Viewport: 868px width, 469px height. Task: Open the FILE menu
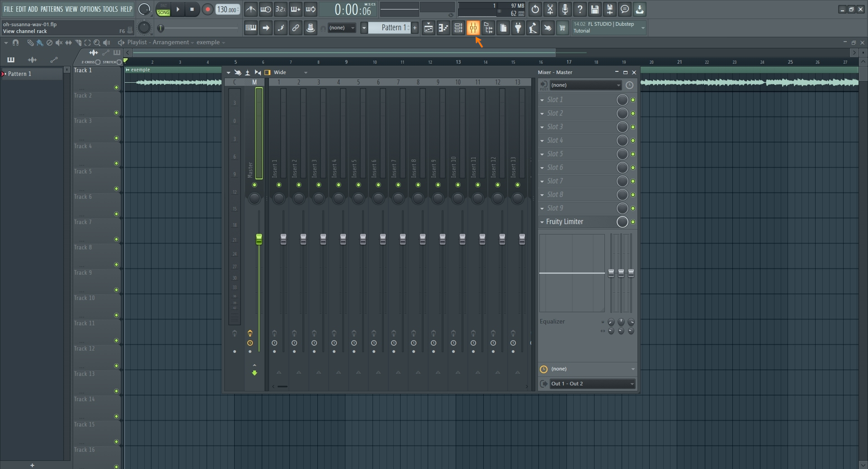click(x=9, y=9)
